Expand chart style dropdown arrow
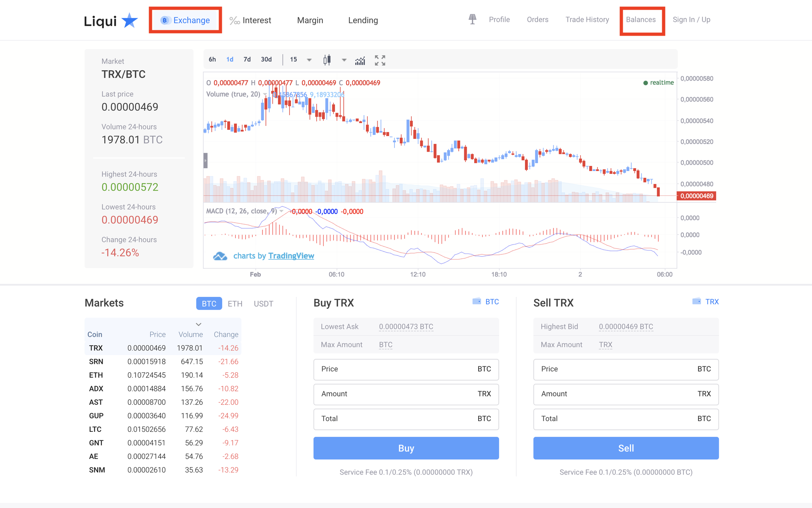812x508 pixels. click(x=344, y=60)
